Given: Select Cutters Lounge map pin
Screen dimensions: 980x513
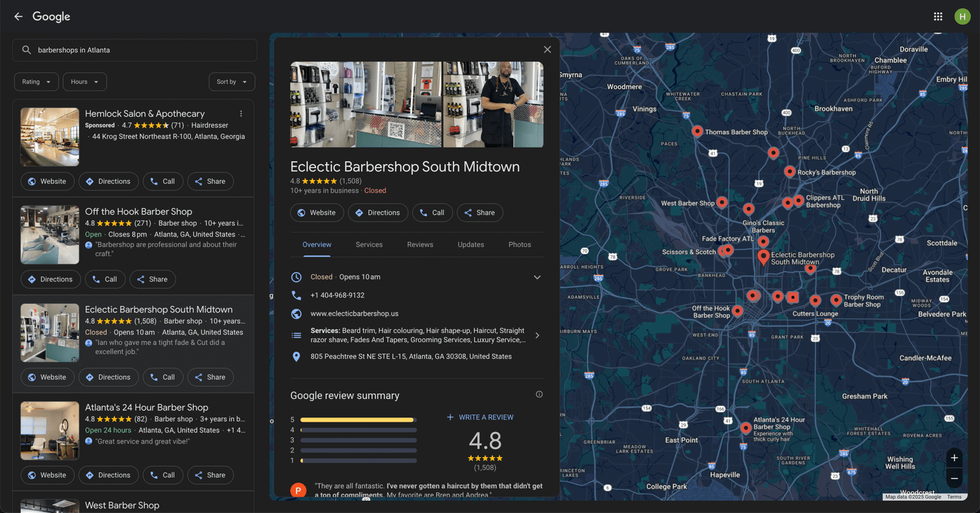Looking at the screenshot, I should click(815, 300).
